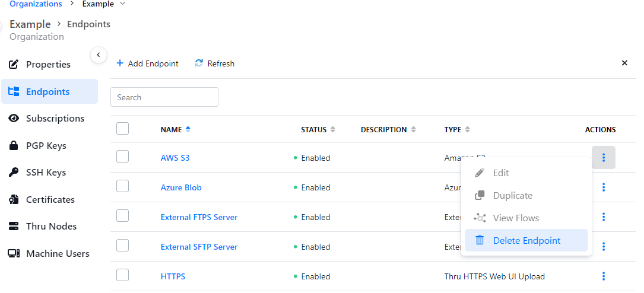Click the Properties edit icon in sidebar
The image size is (644, 293).
[x=14, y=64]
